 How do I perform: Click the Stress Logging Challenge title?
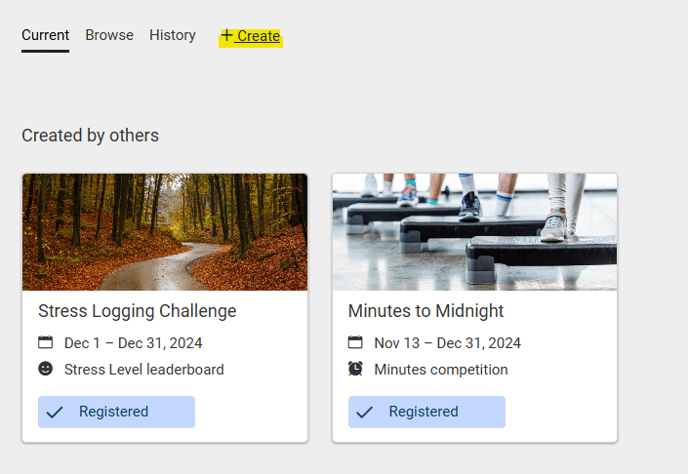[137, 311]
